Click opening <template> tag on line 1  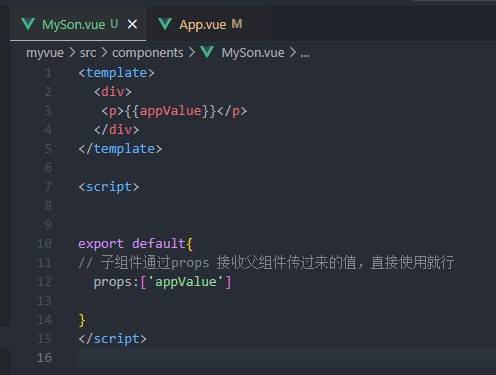pyautogui.click(x=116, y=73)
